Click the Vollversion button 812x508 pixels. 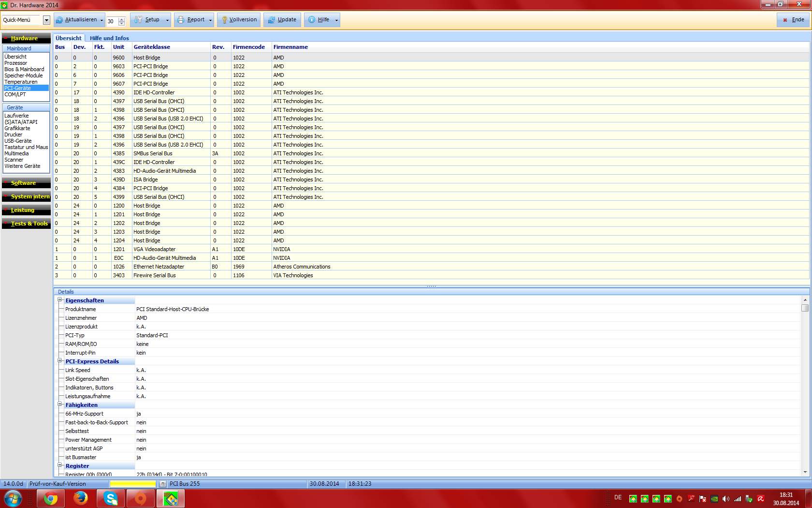tap(239, 20)
